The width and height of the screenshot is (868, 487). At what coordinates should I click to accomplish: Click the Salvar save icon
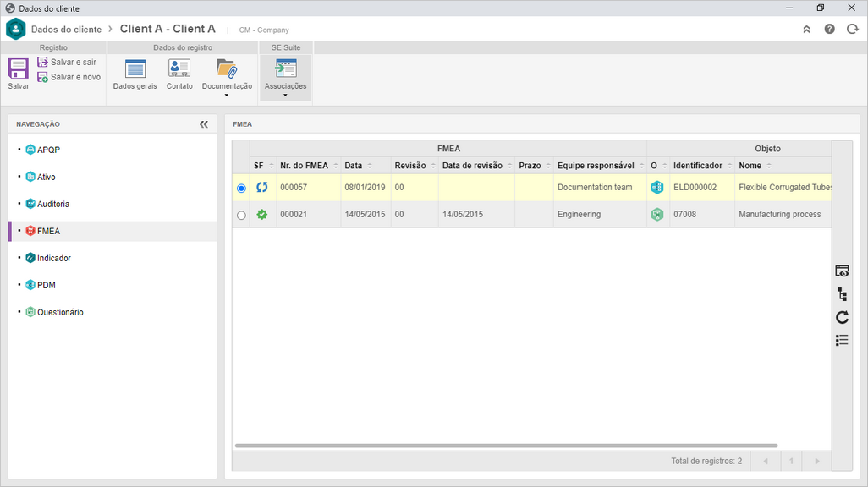click(x=19, y=68)
